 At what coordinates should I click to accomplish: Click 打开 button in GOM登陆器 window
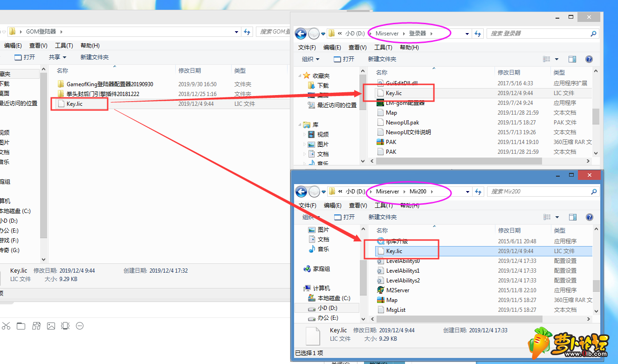[25, 57]
